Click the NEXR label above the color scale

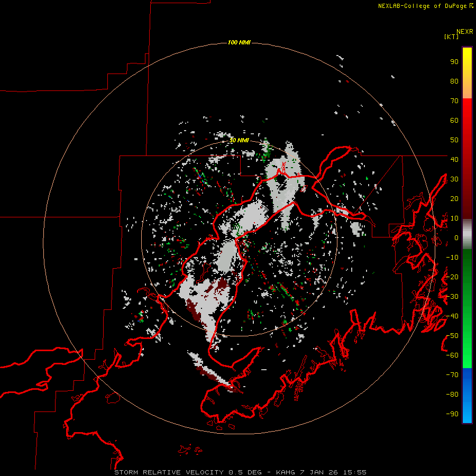point(464,32)
